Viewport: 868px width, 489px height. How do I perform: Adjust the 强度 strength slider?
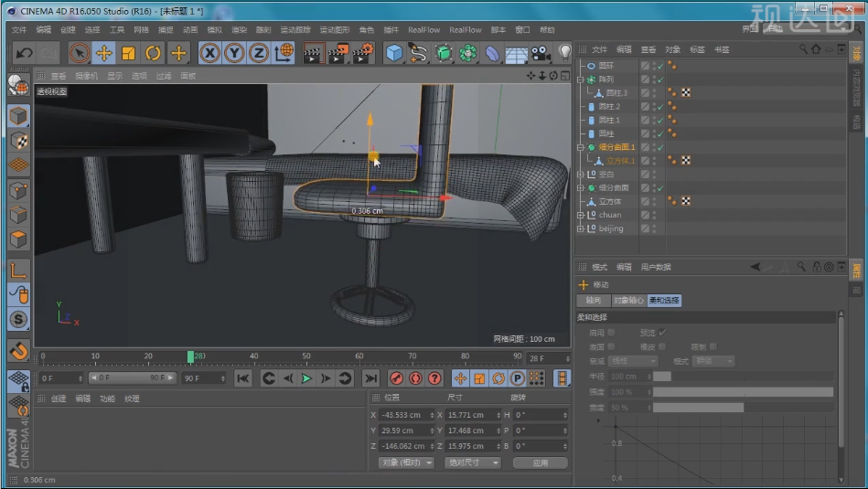(x=743, y=391)
